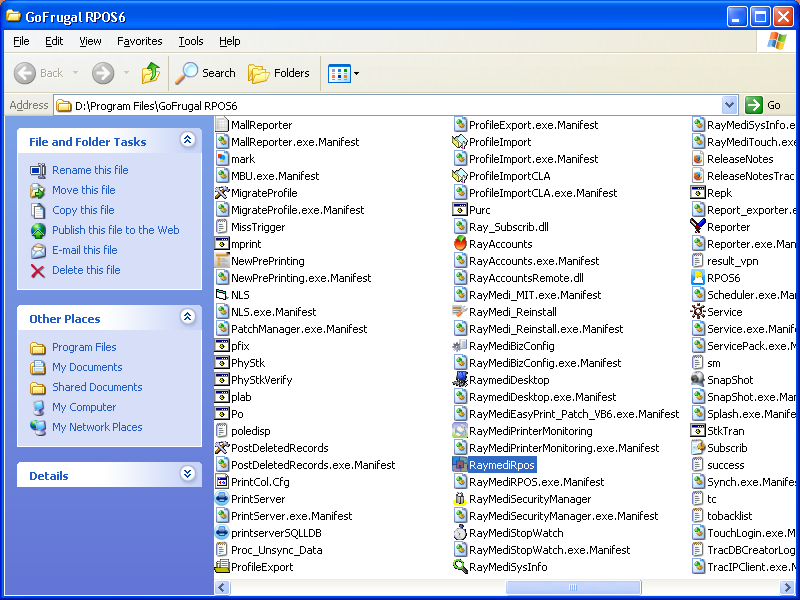Viewport: 800px width, 600px height.
Task: Click the Rename this file link
Action: tap(90, 170)
